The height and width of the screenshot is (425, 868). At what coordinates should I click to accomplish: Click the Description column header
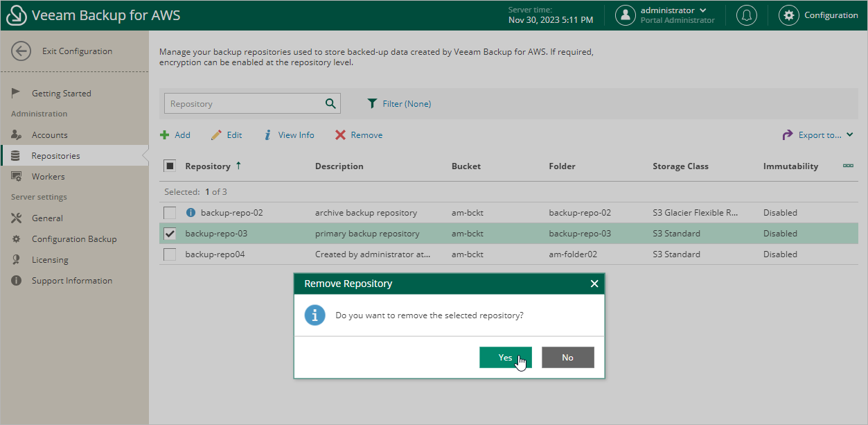coord(339,166)
